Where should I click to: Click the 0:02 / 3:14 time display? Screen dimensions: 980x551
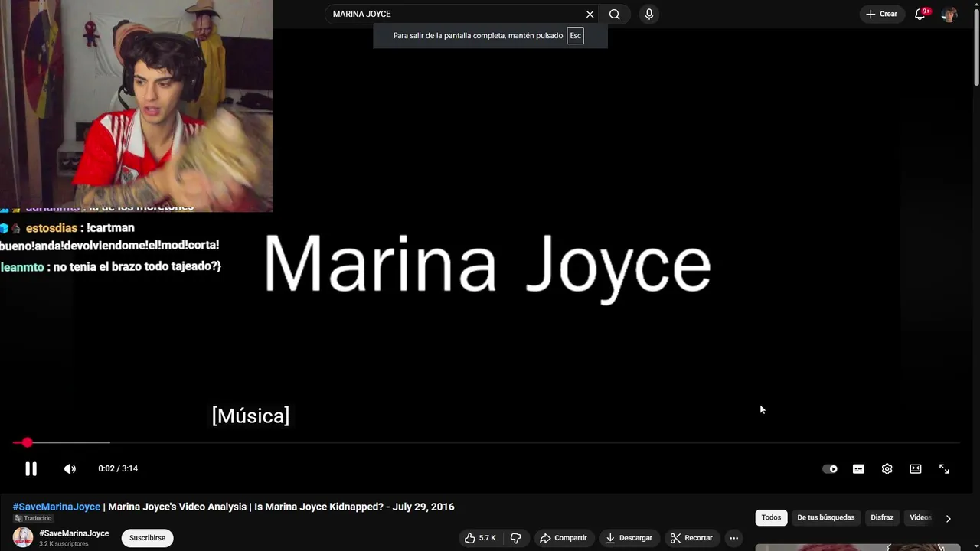pyautogui.click(x=118, y=468)
